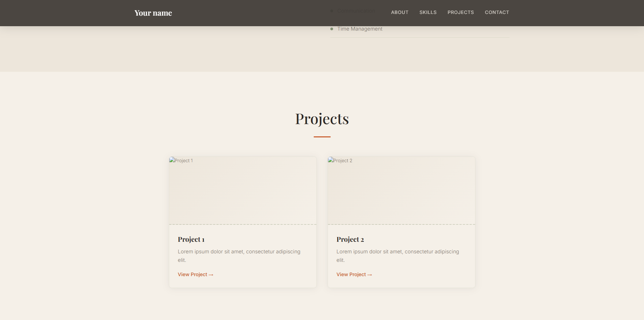Open the Contact nav link

pos(497,12)
